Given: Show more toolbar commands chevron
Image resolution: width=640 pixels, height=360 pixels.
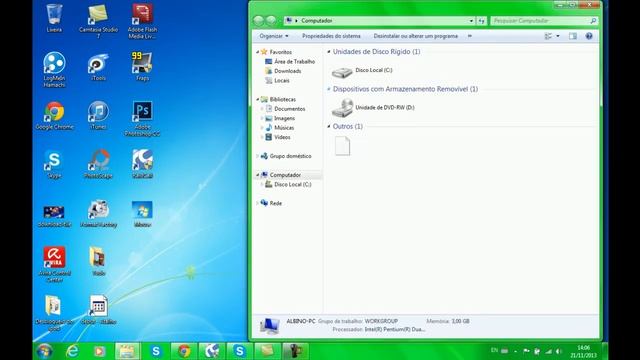Looking at the screenshot, I should click(470, 36).
